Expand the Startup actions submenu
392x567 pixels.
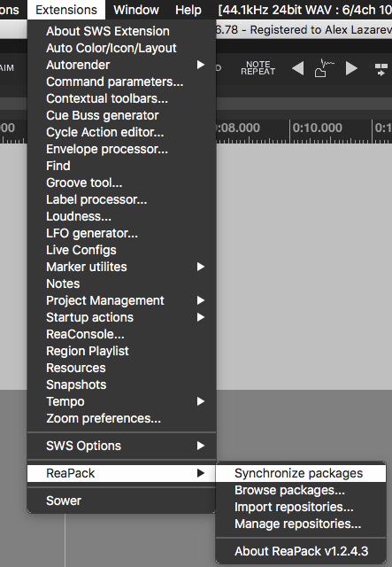[x=122, y=317]
